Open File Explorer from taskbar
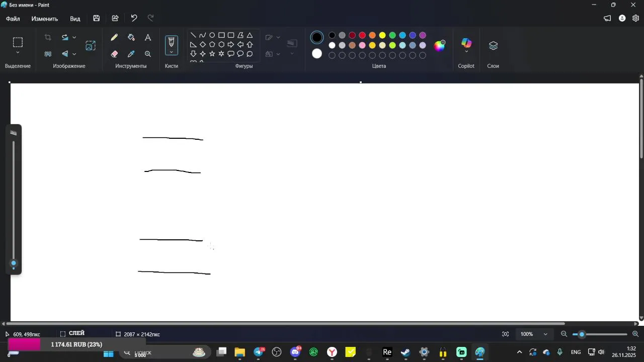Viewport: 644px width, 362px height. (240, 352)
